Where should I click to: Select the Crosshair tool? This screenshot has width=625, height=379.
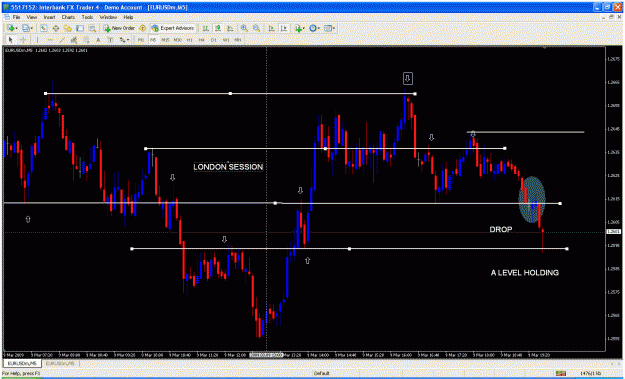23,40
